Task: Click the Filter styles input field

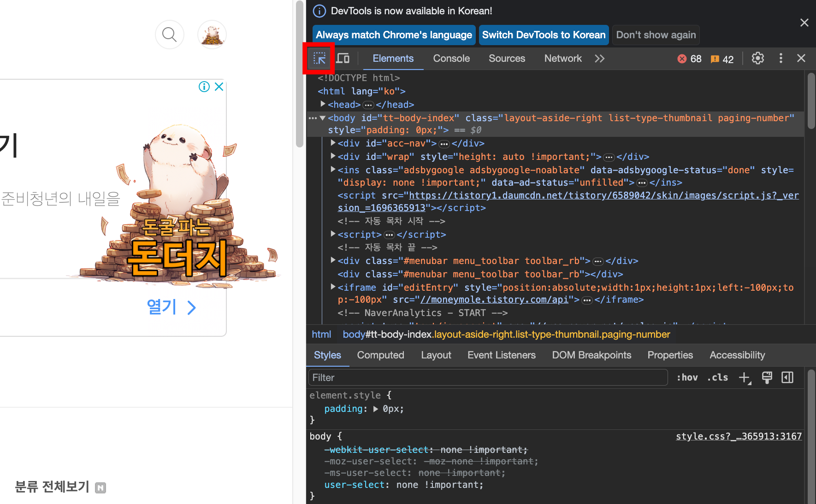Action: click(488, 378)
